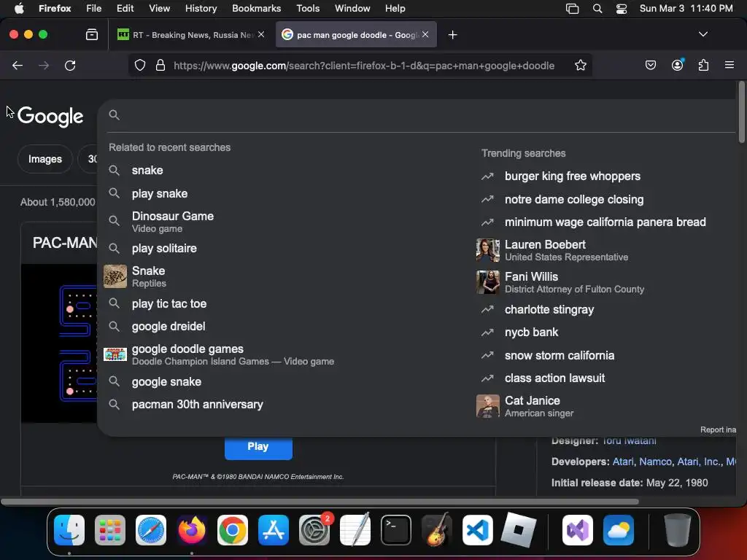The width and height of the screenshot is (747, 560).
Task: Pick the 'pacman 30th anniversary' suggestion
Action: coord(197,404)
